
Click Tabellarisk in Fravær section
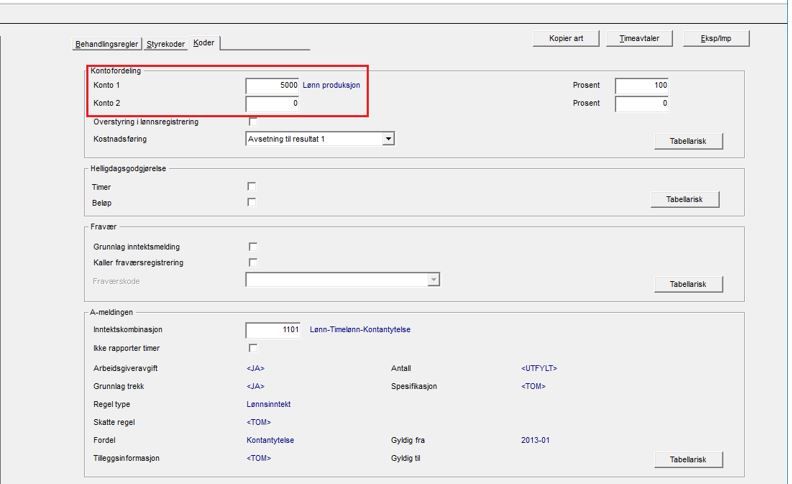click(688, 284)
